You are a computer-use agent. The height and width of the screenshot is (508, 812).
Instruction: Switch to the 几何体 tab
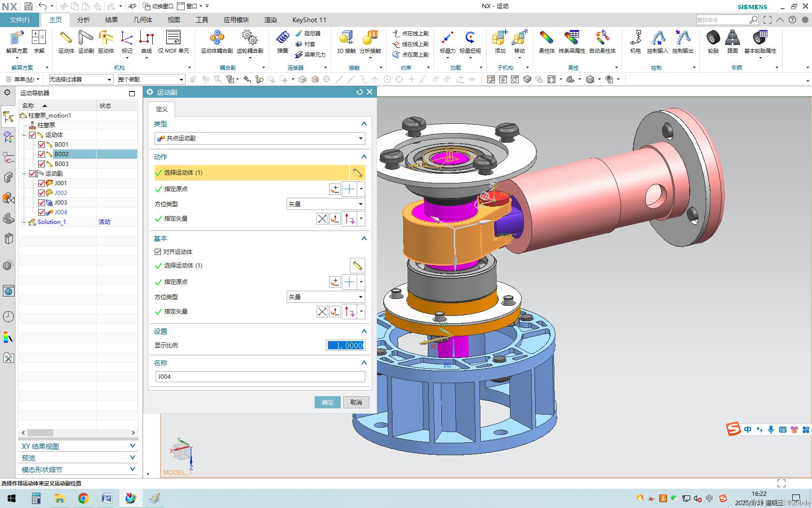pyautogui.click(x=143, y=20)
